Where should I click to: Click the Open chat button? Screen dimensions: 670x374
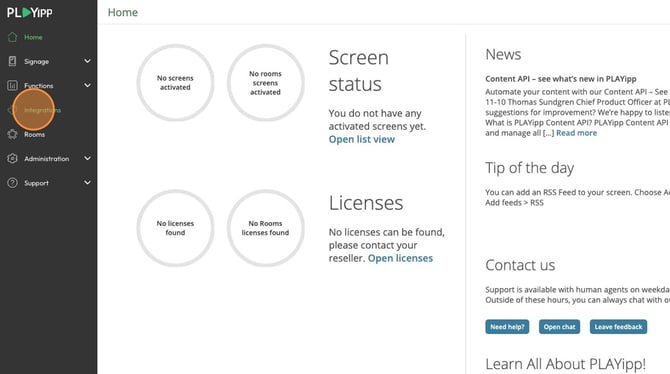[559, 327]
